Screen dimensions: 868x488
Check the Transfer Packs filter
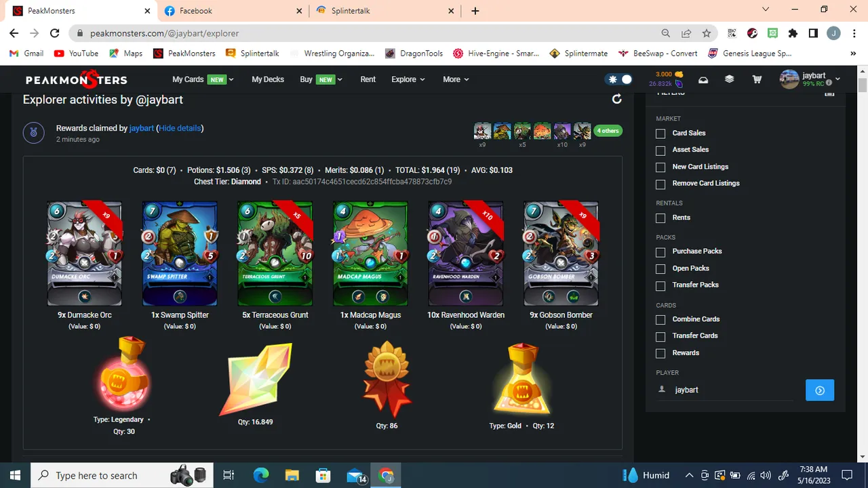(x=660, y=286)
